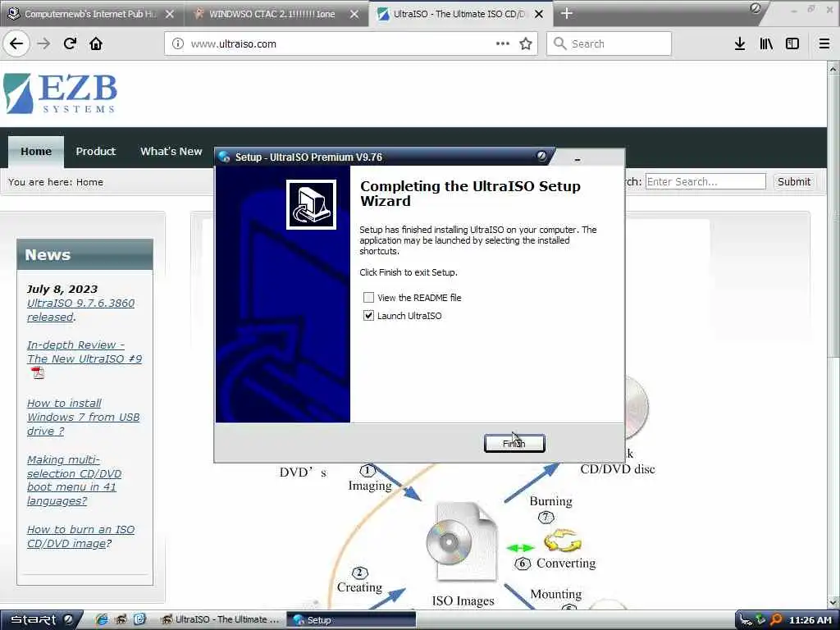Open the PDF icon under In-depth Review
The width and height of the screenshot is (840, 630).
point(38,373)
